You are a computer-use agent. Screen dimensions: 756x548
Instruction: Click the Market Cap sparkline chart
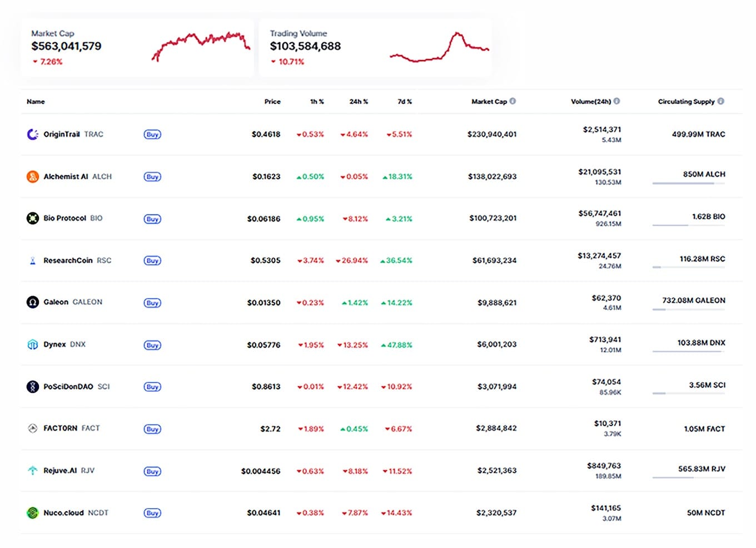[x=201, y=45]
